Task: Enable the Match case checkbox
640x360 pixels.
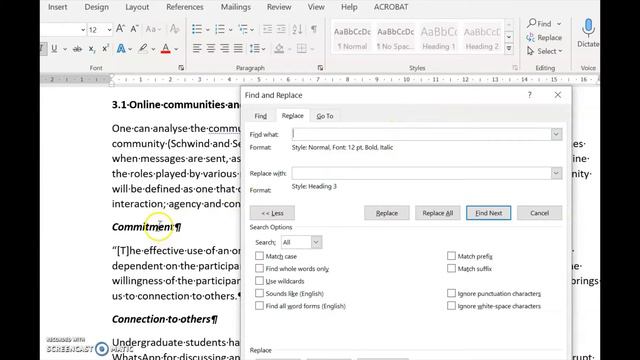Action: (x=259, y=256)
